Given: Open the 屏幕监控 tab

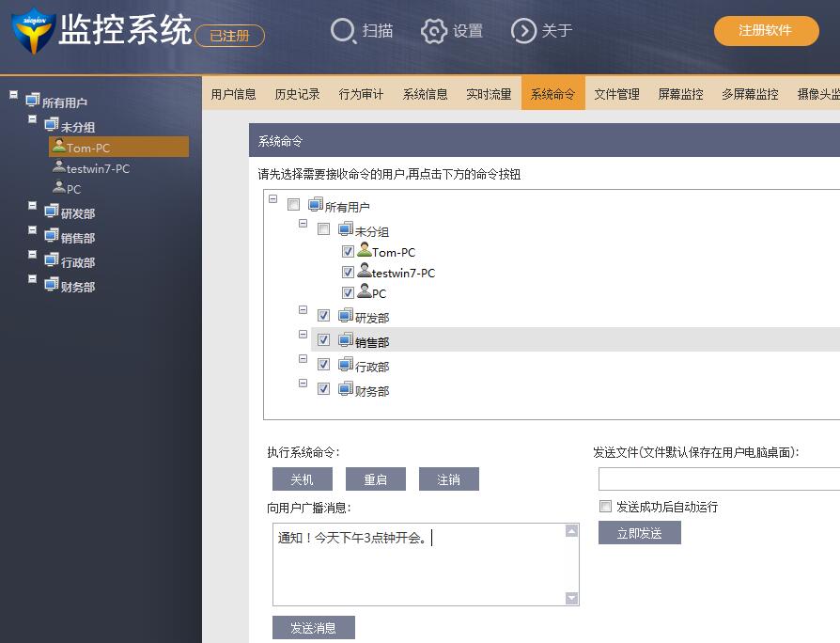Looking at the screenshot, I should coord(680,94).
